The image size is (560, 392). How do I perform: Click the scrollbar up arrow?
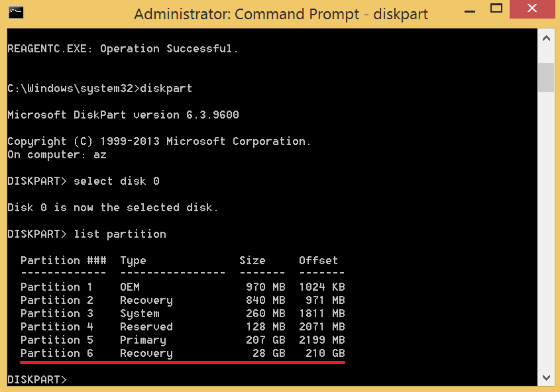point(545,39)
